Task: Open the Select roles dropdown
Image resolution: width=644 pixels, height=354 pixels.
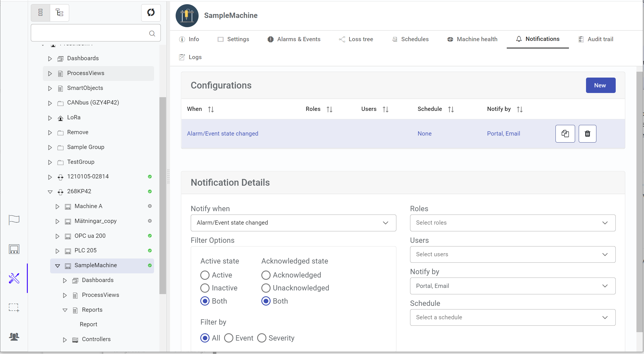Action: pos(513,223)
